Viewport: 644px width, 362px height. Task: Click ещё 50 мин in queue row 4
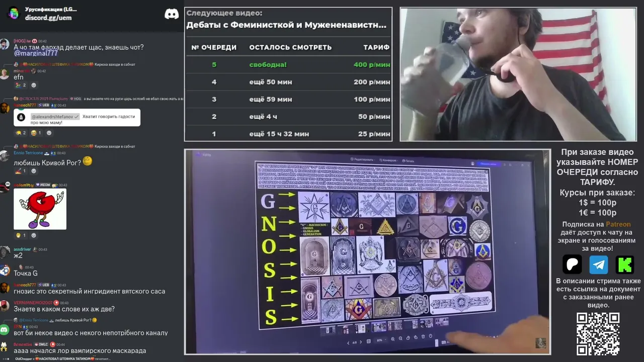(x=271, y=82)
